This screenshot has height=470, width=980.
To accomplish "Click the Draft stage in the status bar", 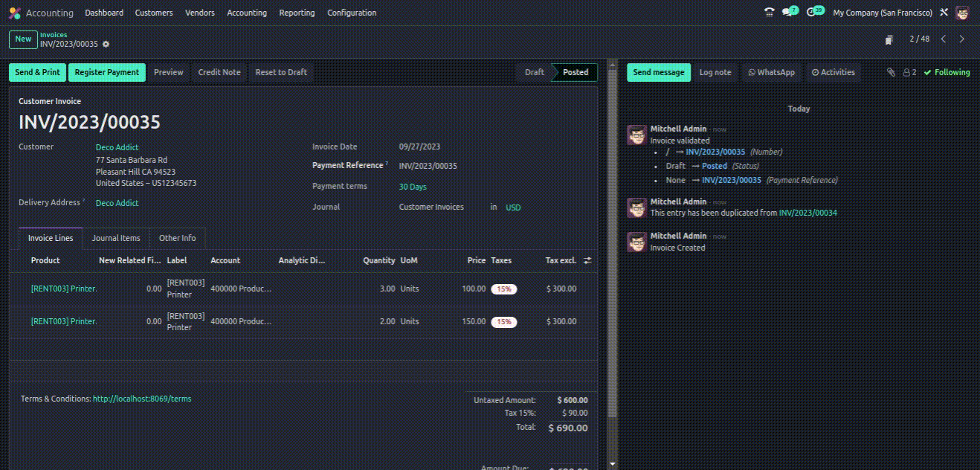I will (x=534, y=72).
